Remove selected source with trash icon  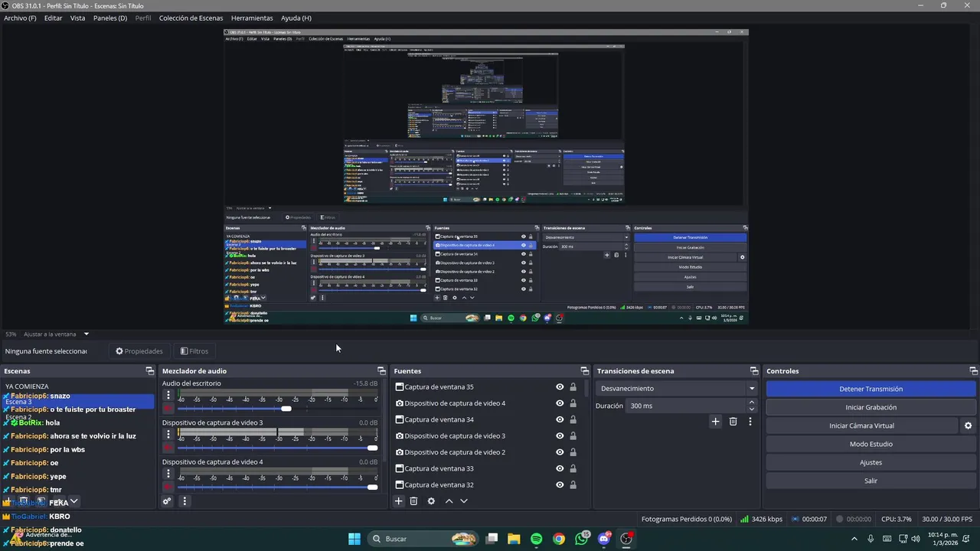click(x=413, y=501)
